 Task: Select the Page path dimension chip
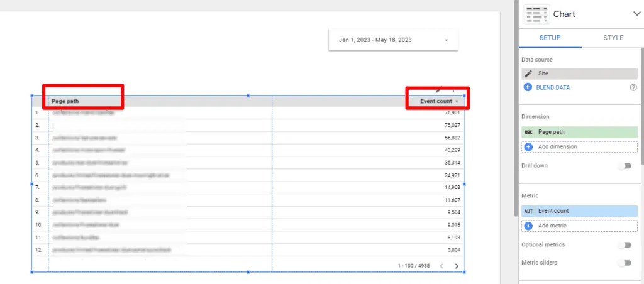(580, 132)
